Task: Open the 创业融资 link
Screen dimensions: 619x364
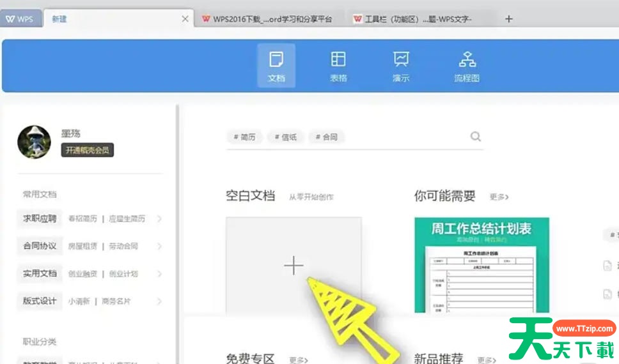Action: click(82, 274)
